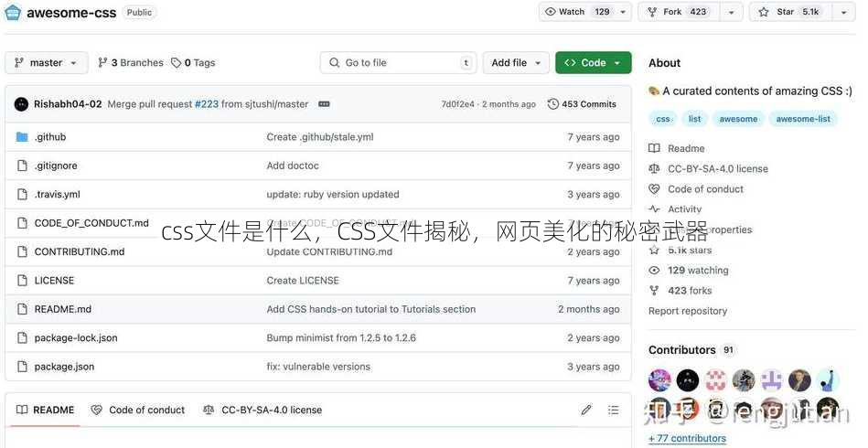Click the file icon beside package-lock.json
The width and height of the screenshot is (868, 448).
pos(22,338)
